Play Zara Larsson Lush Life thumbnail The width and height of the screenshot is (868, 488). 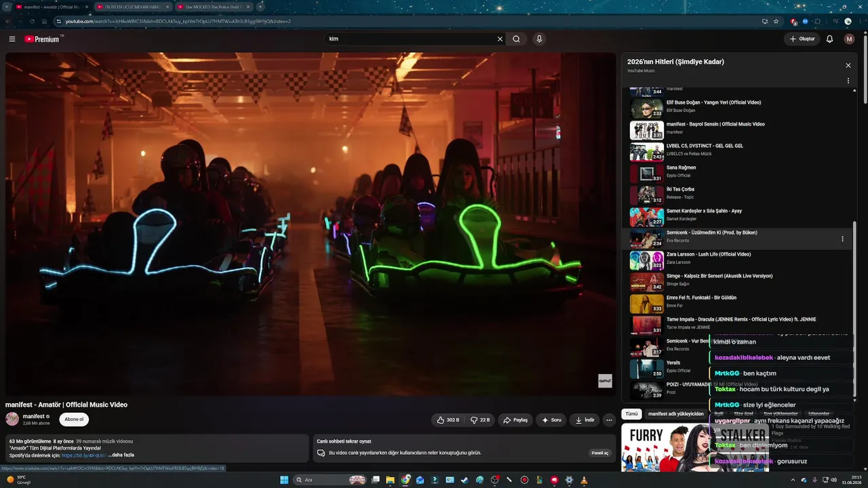[646, 260]
